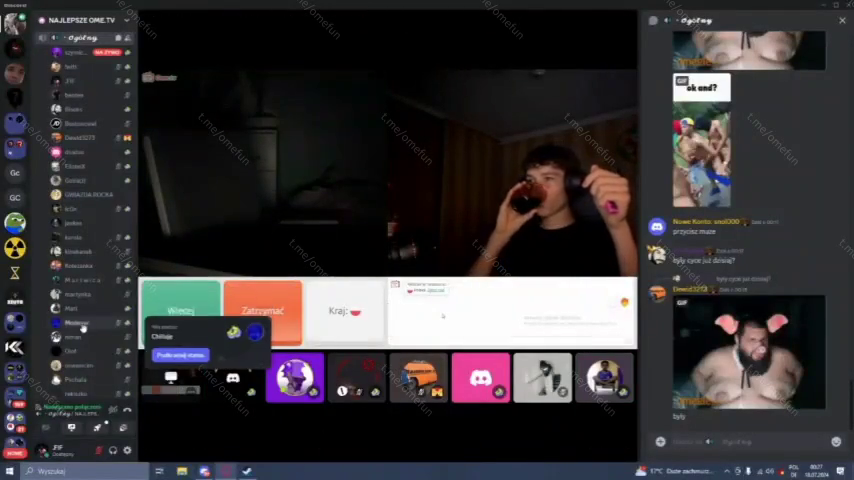This screenshot has width=854, height=480.
Task: Open the soundboard icon in voice panel
Action: click(x=124, y=428)
